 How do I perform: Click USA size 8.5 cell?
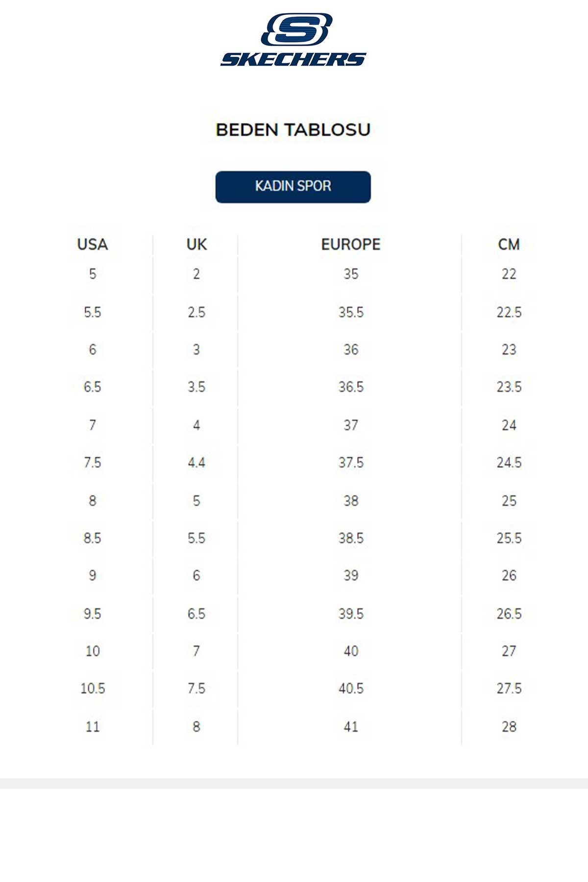[x=92, y=538]
